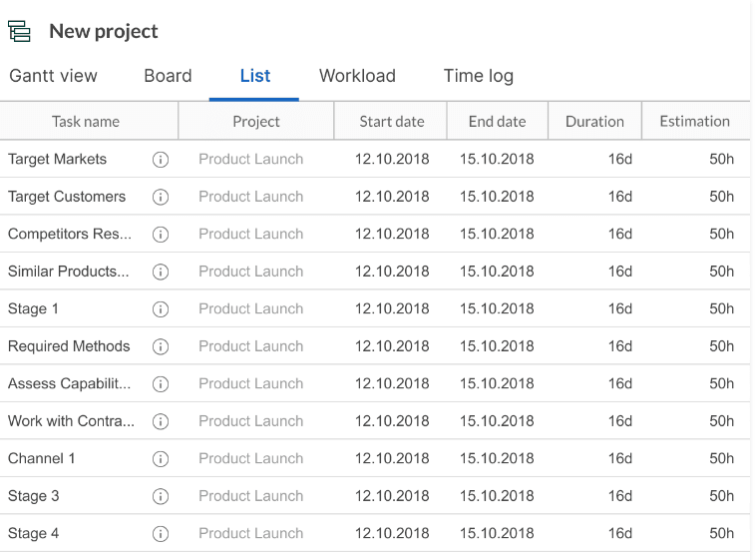Select the Similar Products... task row
756x560 pixels.
pyautogui.click(x=375, y=272)
